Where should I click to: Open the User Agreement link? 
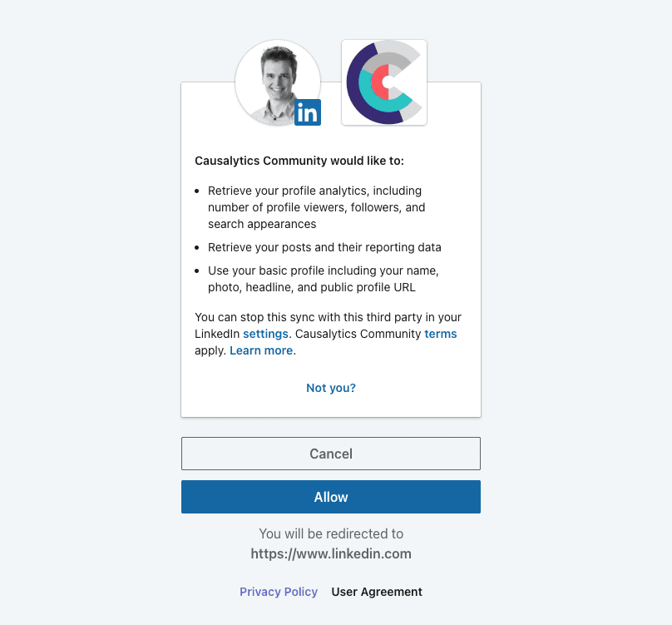pos(377,592)
